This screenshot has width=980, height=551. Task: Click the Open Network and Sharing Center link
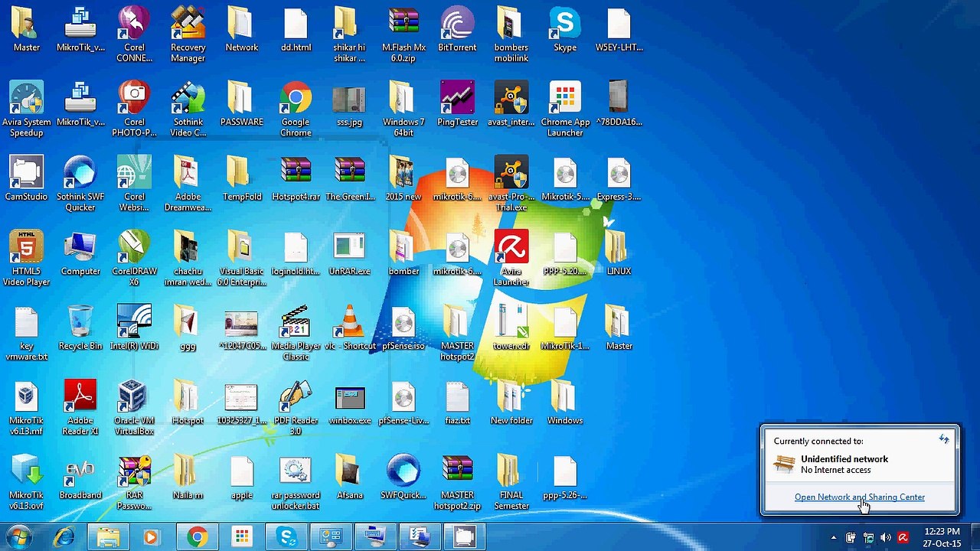pyautogui.click(x=859, y=497)
